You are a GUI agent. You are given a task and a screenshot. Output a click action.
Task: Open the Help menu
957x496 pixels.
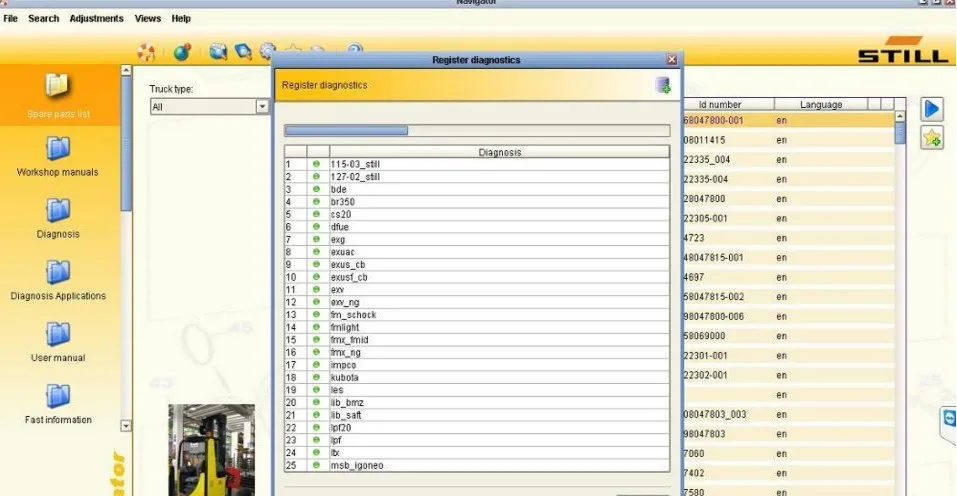pyautogui.click(x=181, y=18)
